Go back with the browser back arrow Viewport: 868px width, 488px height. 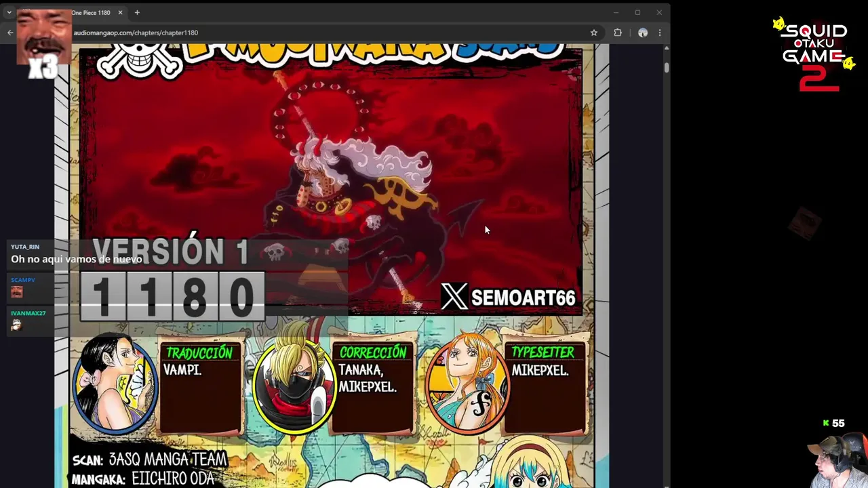click(10, 33)
